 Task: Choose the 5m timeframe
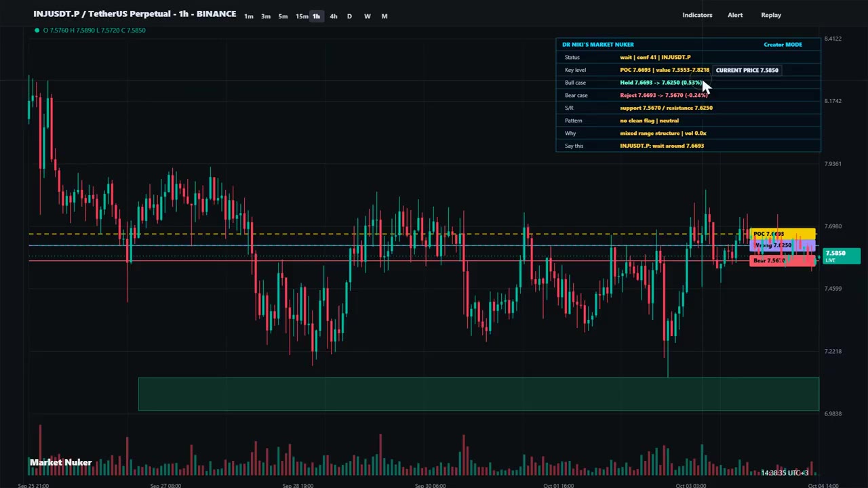click(283, 16)
